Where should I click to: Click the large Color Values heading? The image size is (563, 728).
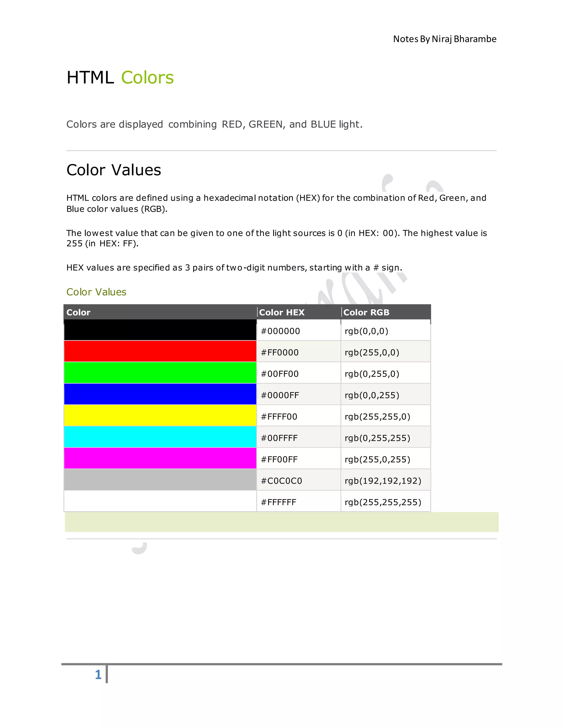pyautogui.click(x=114, y=170)
